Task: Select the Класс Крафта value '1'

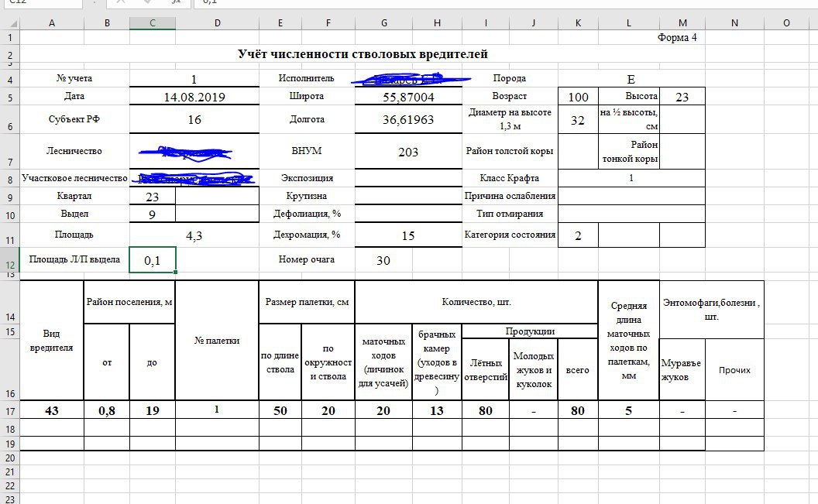Action: click(x=631, y=178)
